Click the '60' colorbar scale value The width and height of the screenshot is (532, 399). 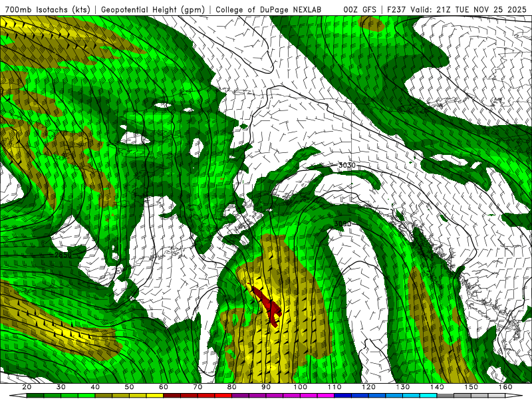(164, 387)
